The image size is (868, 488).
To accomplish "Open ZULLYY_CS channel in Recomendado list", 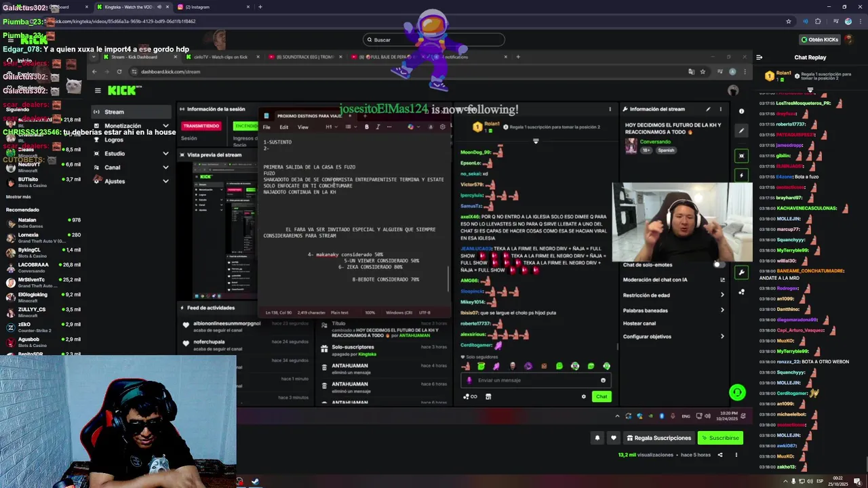I will click(42, 312).
